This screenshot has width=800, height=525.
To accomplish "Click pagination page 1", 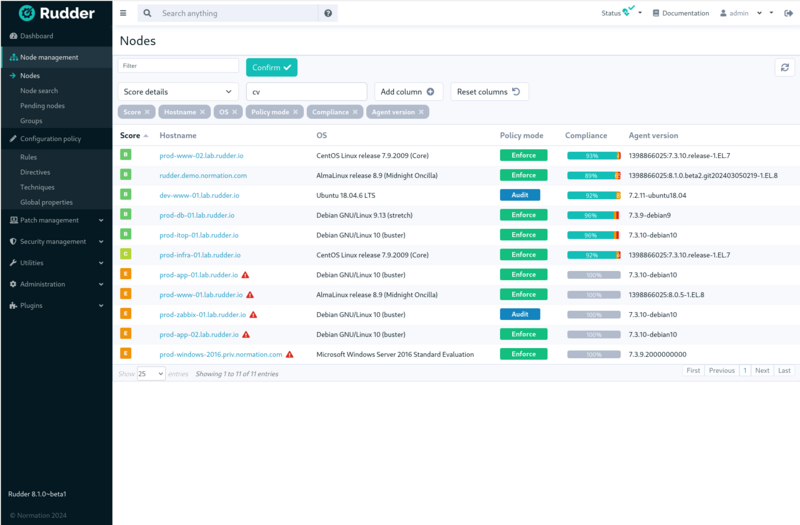I will tap(745, 370).
